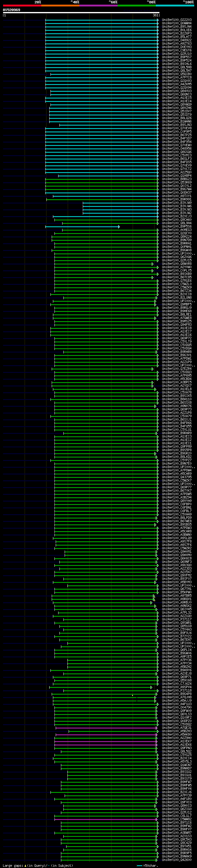Select the UniRef100_A1XEI5 label
The height and width of the screenshot is (868, 197).
click(x=177, y=98)
